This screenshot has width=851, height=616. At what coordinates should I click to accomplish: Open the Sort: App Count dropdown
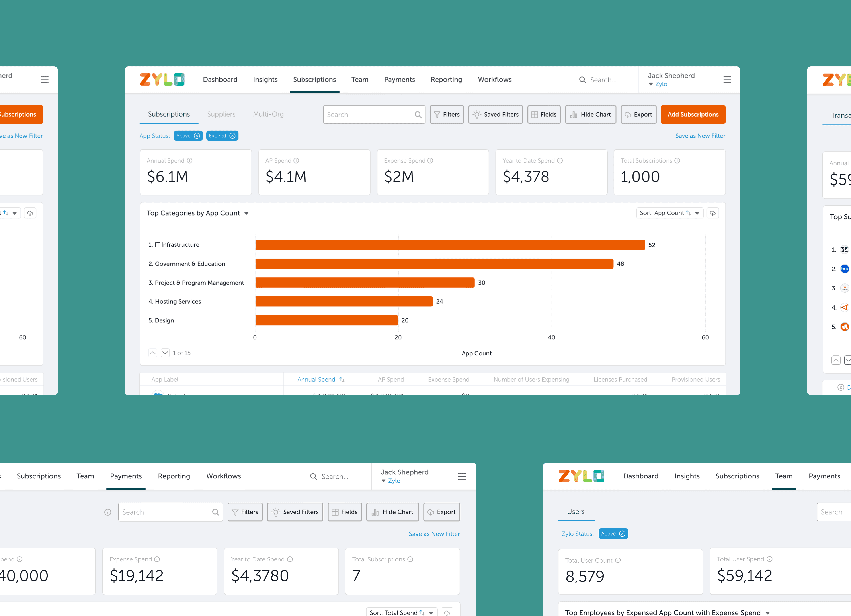pyautogui.click(x=669, y=213)
